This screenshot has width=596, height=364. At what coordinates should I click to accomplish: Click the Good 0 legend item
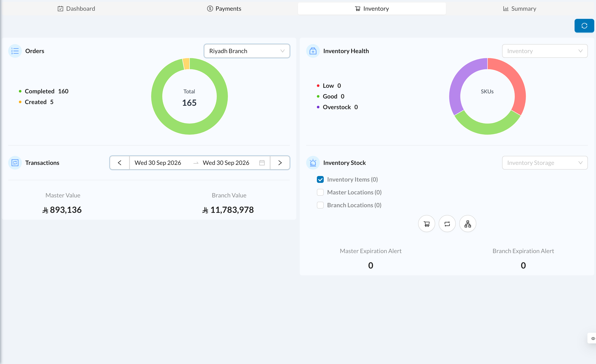330,96
